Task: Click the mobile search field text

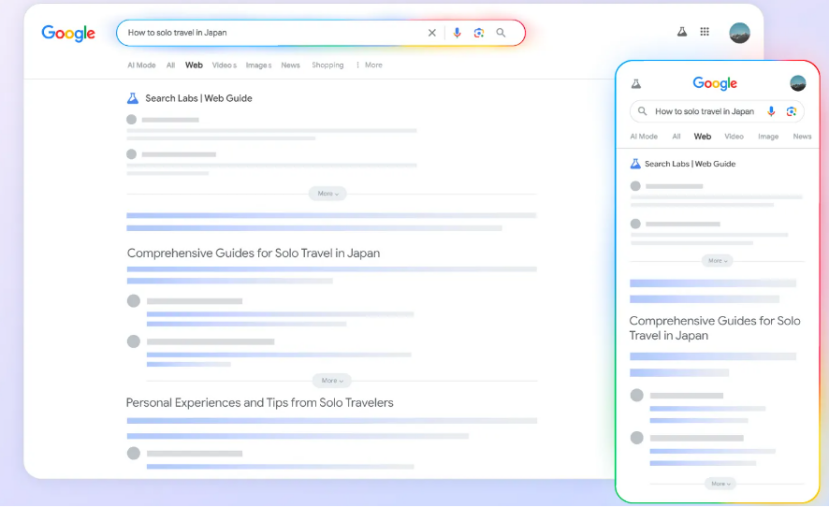Action: click(704, 111)
